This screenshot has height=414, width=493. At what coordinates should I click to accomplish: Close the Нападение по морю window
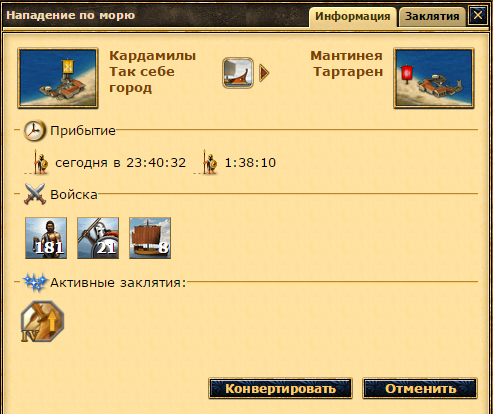point(478,15)
